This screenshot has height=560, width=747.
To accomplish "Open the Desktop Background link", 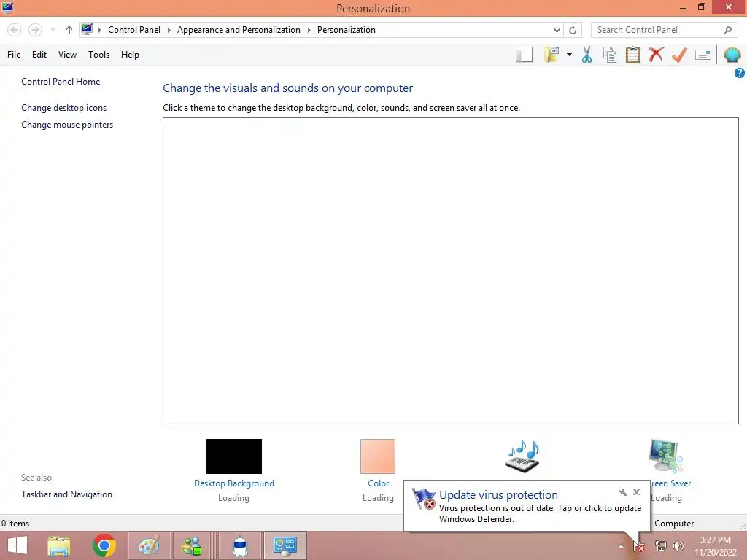I will point(234,483).
